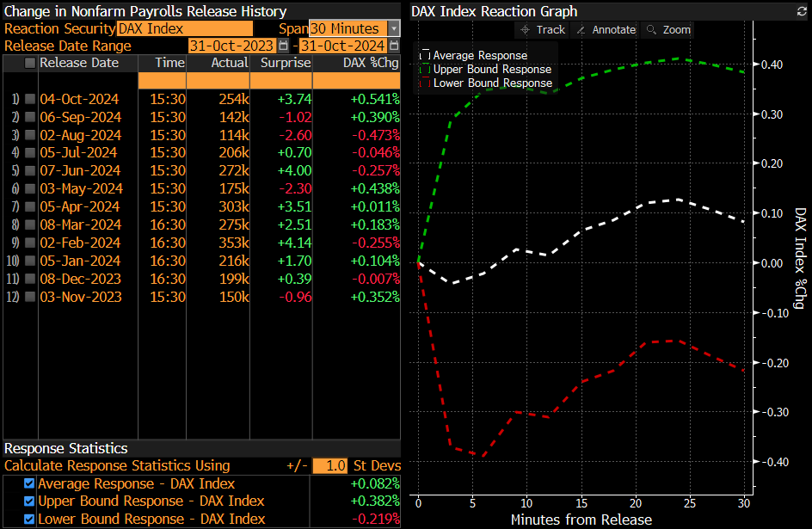Image resolution: width=812 pixels, height=529 pixels.
Task: Select the 08-Mar-2024 release date
Action: click(x=80, y=225)
